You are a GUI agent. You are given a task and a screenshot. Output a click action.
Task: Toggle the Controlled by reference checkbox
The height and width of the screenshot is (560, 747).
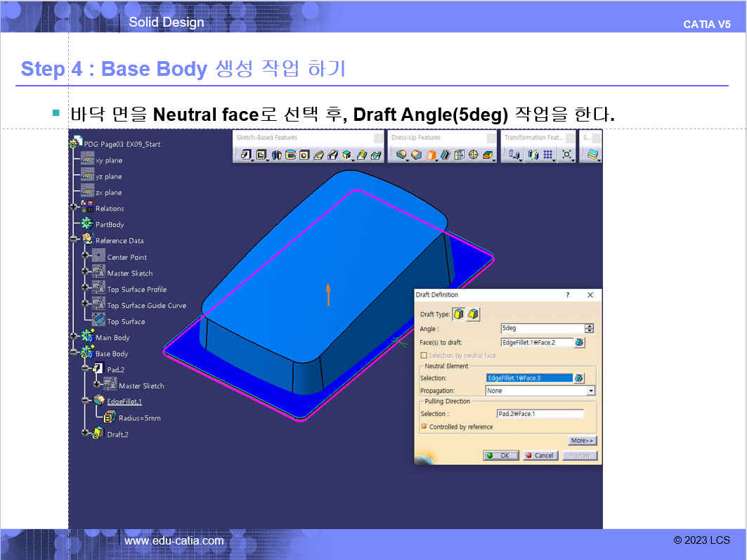[x=424, y=426]
